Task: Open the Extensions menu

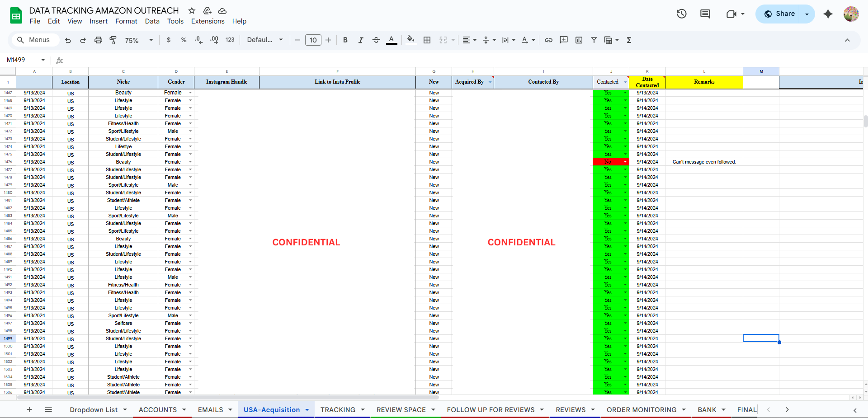Action: click(208, 21)
